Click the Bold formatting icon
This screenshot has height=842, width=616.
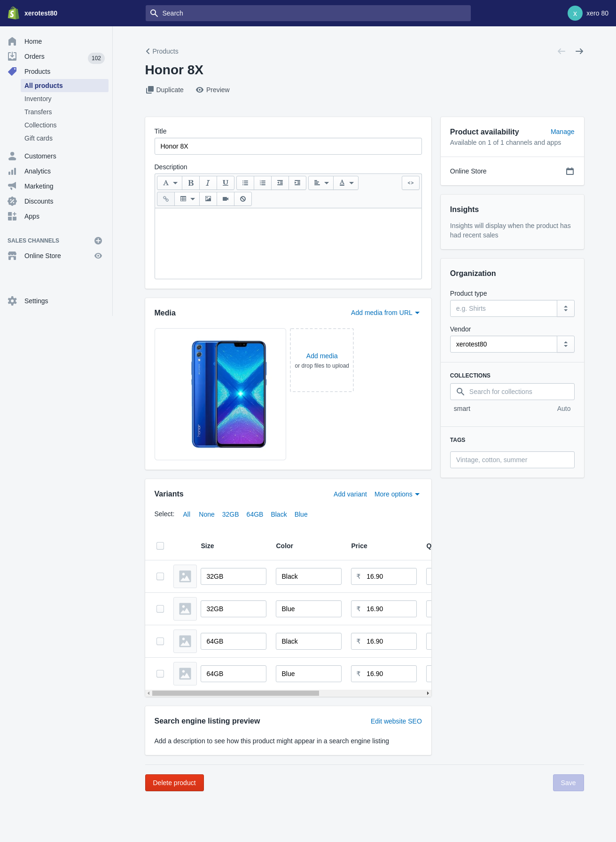pos(191,183)
